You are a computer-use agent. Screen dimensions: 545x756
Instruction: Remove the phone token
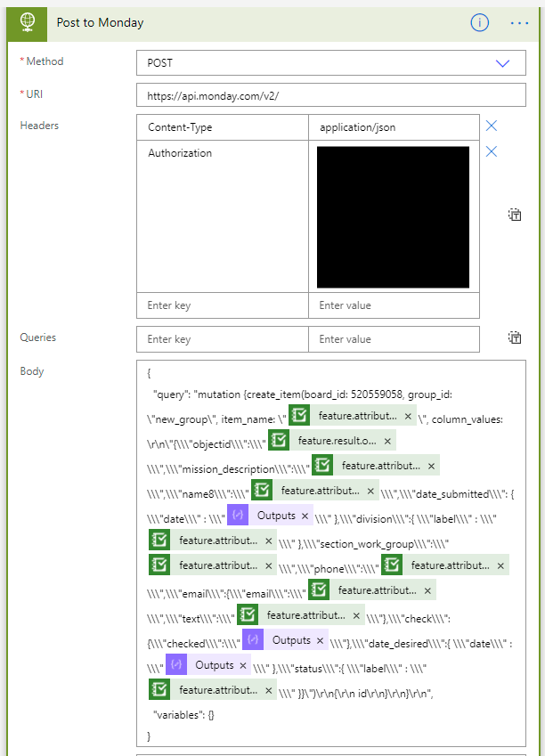[500, 565]
